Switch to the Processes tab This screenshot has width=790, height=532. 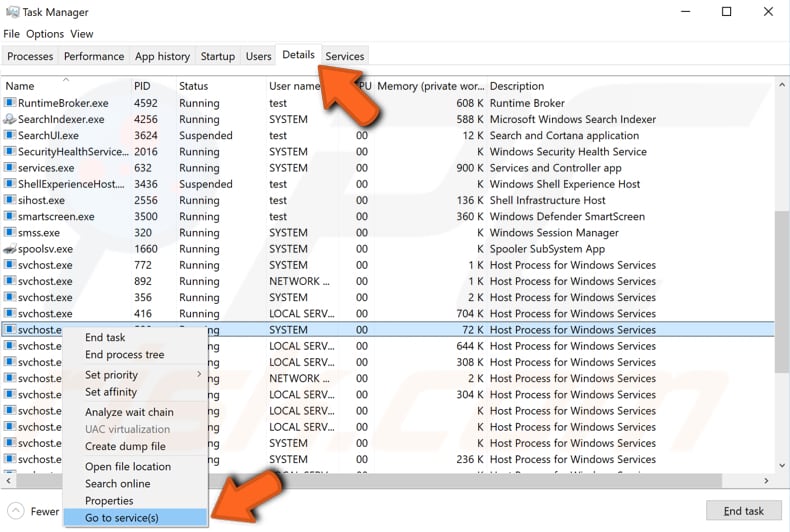(x=30, y=56)
